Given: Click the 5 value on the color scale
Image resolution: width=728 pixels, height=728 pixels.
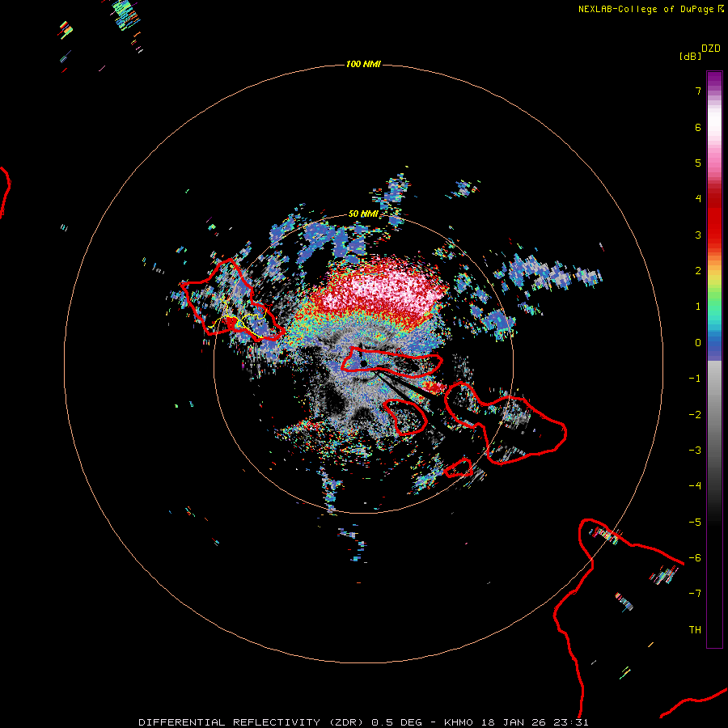Looking at the screenshot, I should (698, 163).
